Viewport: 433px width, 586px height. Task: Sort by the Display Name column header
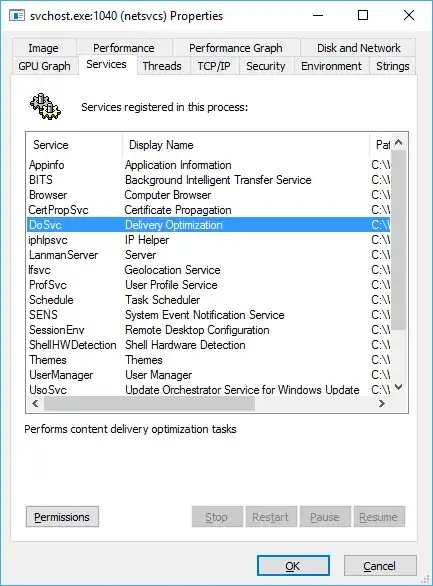[x=246, y=145]
